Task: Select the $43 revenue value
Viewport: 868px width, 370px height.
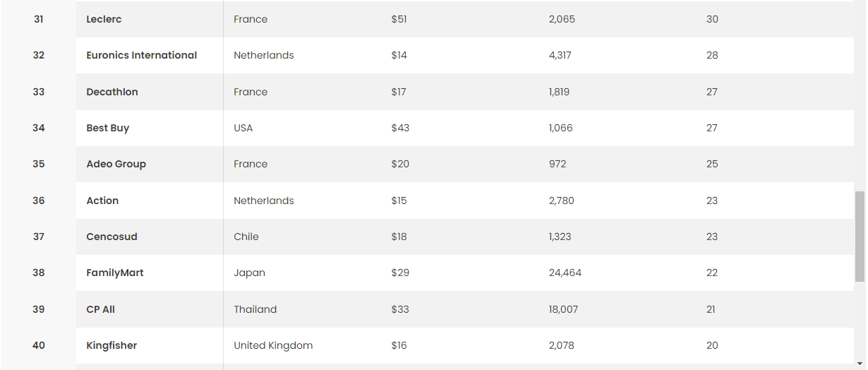Action: 400,128
